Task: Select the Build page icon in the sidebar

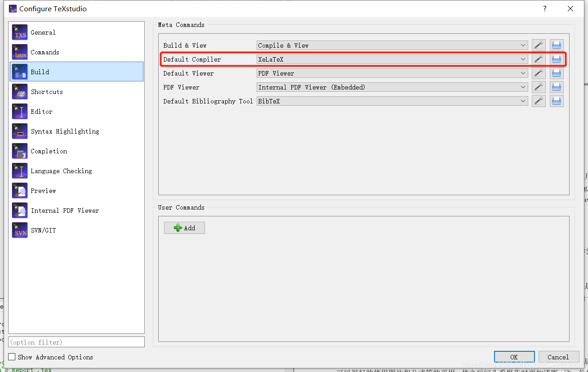Action: [20, 72]
